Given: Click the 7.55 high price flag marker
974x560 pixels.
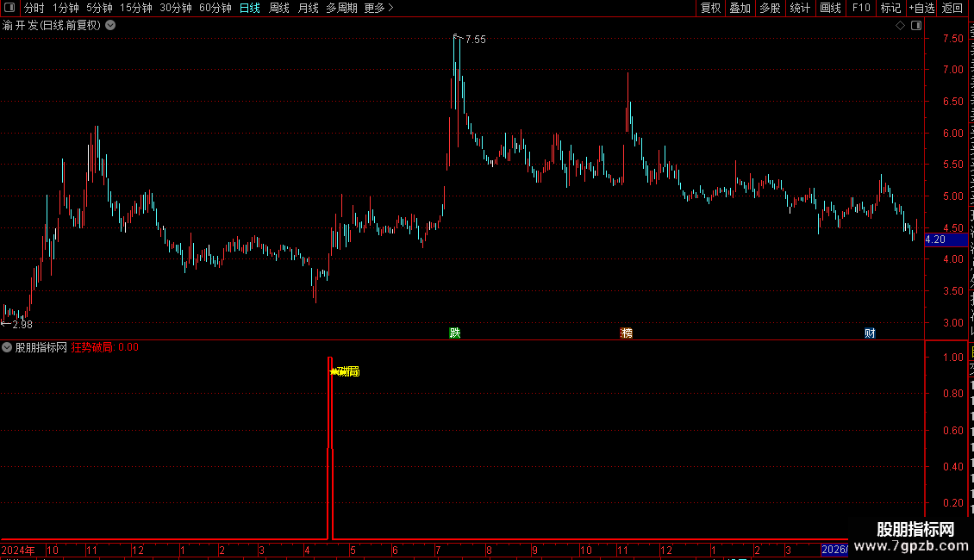Looking at the screenshot, I should click(x=471, y=39).
